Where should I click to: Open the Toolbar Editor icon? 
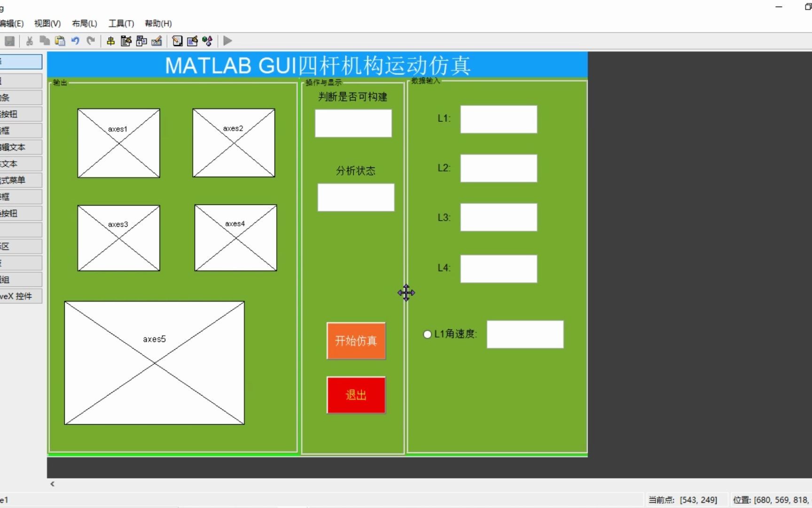click(157, 41)
